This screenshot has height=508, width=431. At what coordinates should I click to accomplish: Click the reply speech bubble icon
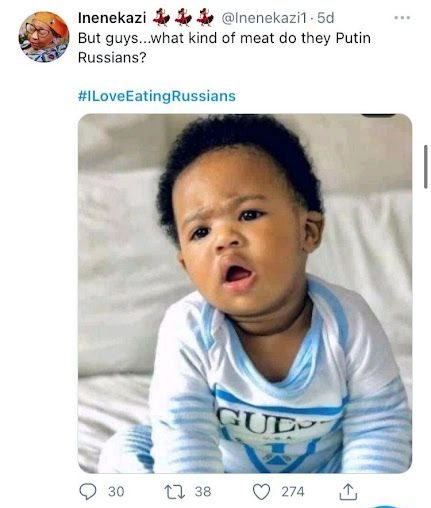click(x=88, y=492)
